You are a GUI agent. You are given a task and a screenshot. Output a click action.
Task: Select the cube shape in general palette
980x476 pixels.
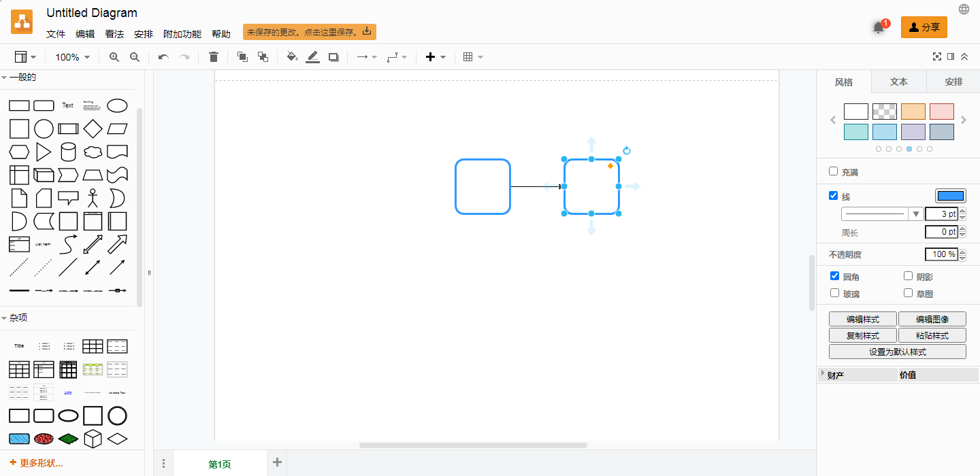tap(44, 175)
